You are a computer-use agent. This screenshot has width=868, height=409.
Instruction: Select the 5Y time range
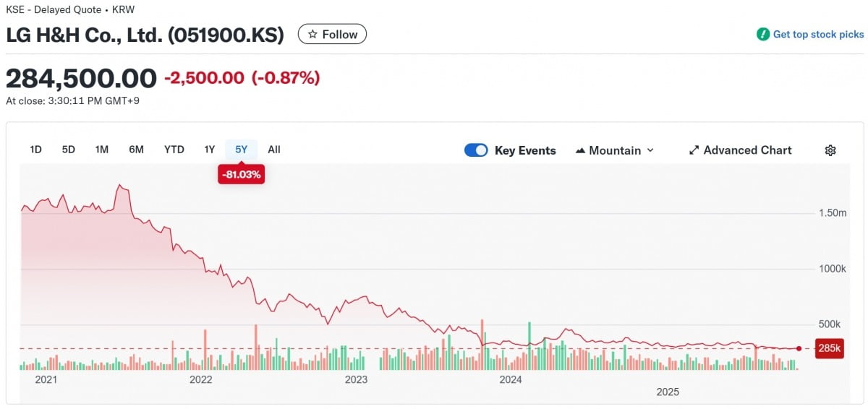pos(241,150)
